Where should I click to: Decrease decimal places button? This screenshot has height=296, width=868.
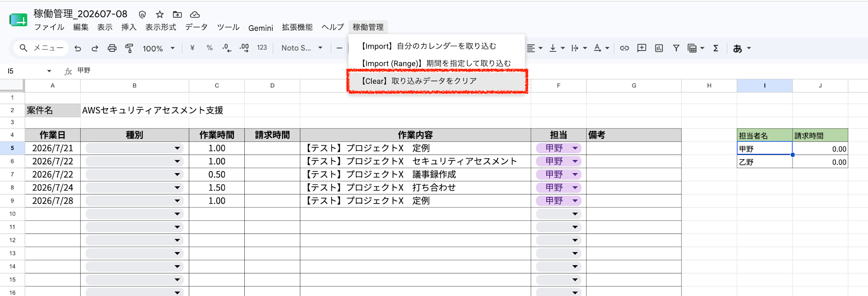227,48
